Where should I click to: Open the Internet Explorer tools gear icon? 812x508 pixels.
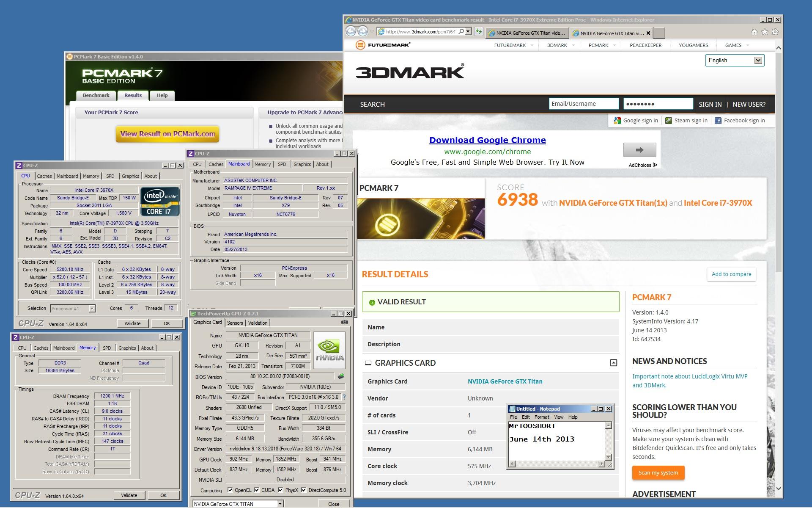[x=775, y=32]
